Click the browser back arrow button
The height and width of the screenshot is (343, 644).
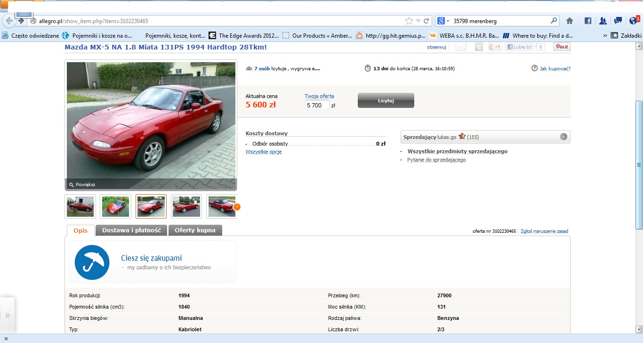pos(8,21)
